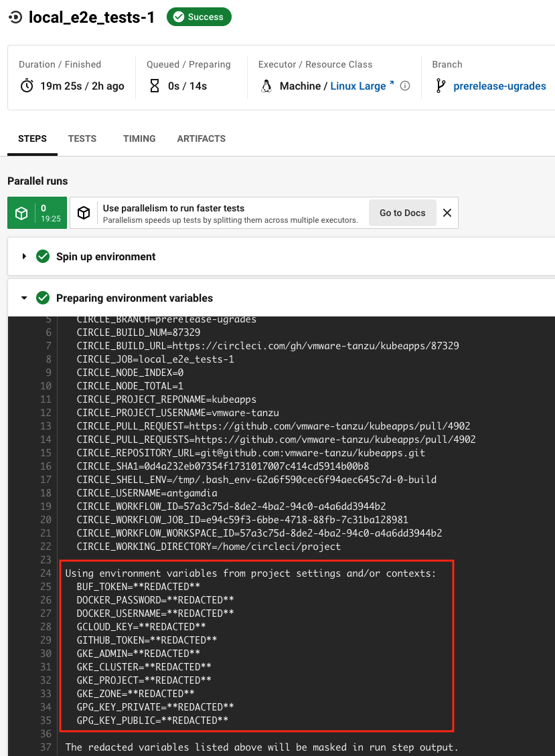Click the job title local_e2e_tests-1
The image size is (555, 756).
click(92, 17)
